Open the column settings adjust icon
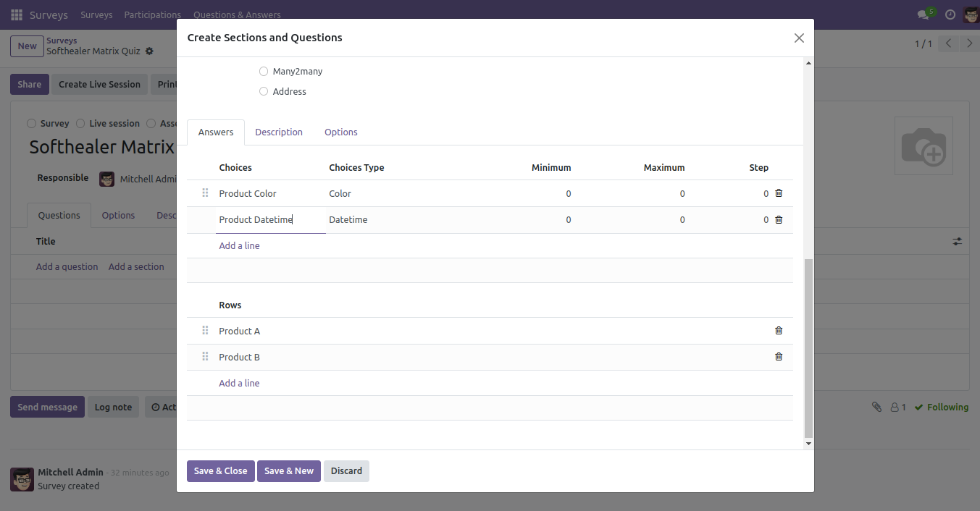This screenshot has width=980, height=511. [x=958, y=242]
